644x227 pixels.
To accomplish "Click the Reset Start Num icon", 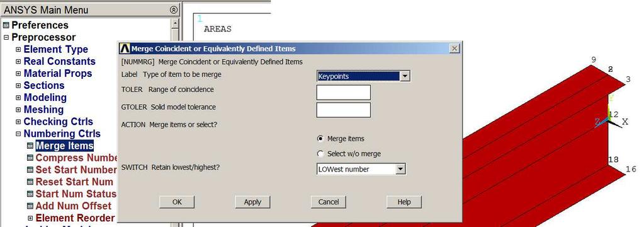I will [x=30, y=182].
